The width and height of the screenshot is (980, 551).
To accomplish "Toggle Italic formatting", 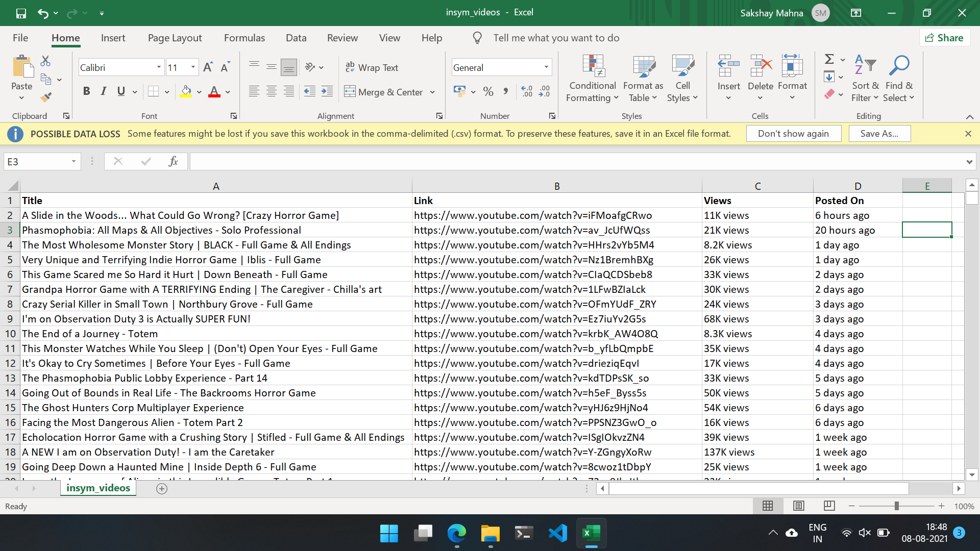I will 104,91.
